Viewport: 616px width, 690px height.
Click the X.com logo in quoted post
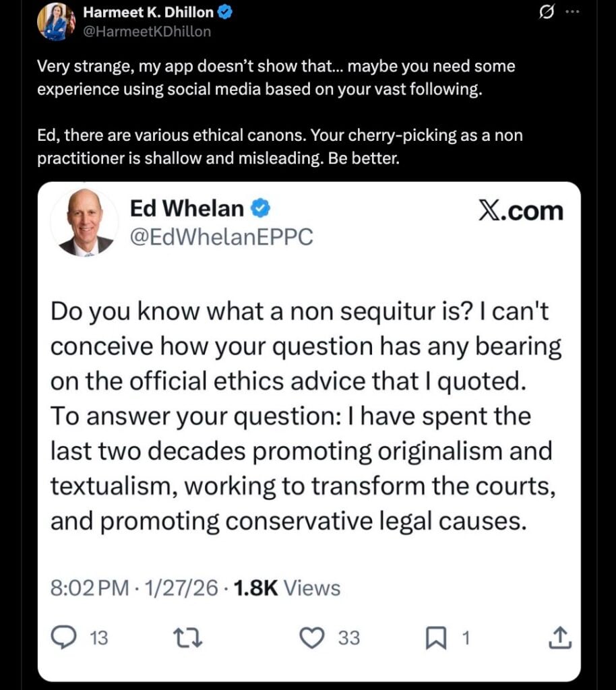click(520, 211)
